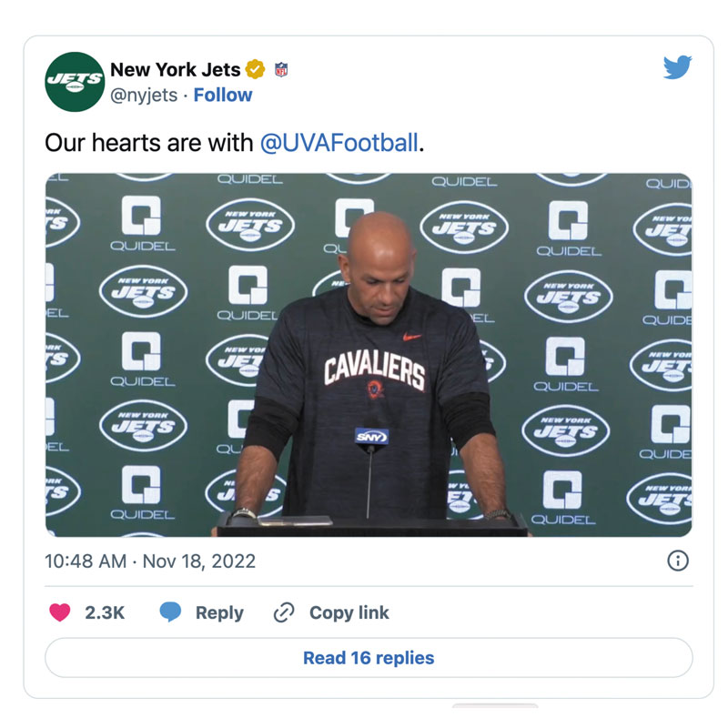Follow the @nyjets account
This screenshot has width=728, height=728.
(x=223, y=95)
